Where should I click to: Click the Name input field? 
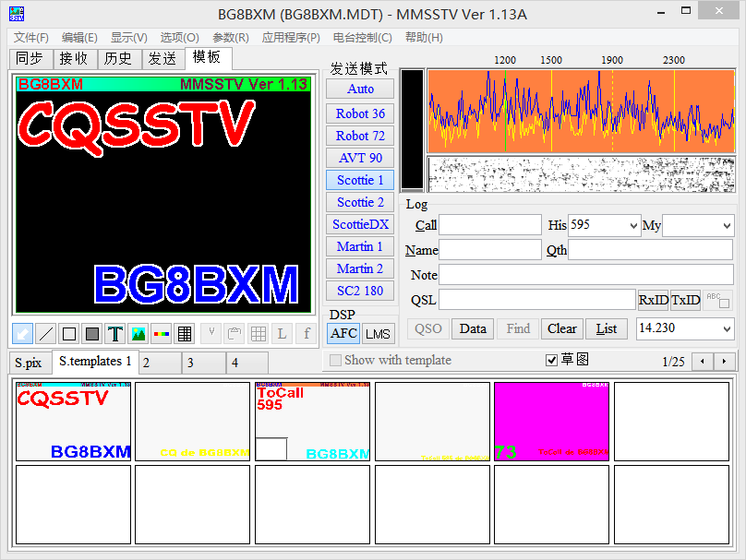click(490, 250)
